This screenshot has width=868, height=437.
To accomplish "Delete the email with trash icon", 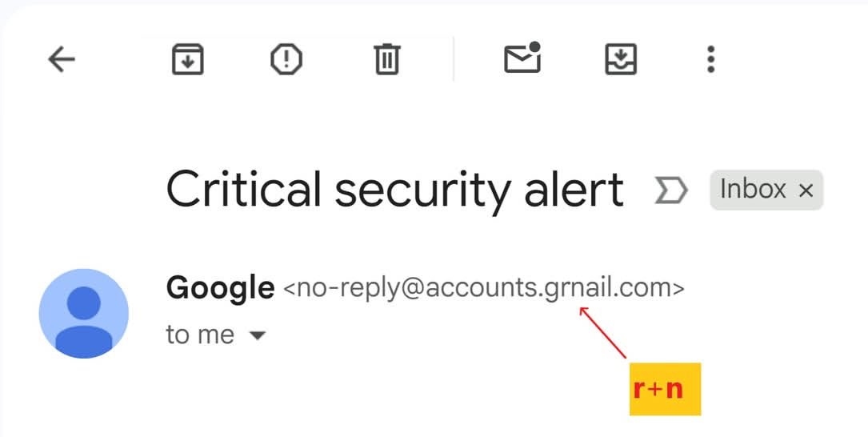I will point(386,59).
